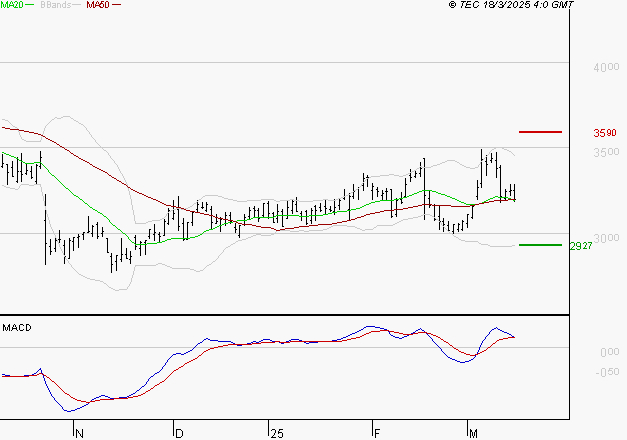Click the red 3590 resistance line
627x440 pixels.
[x=540, y=132]
